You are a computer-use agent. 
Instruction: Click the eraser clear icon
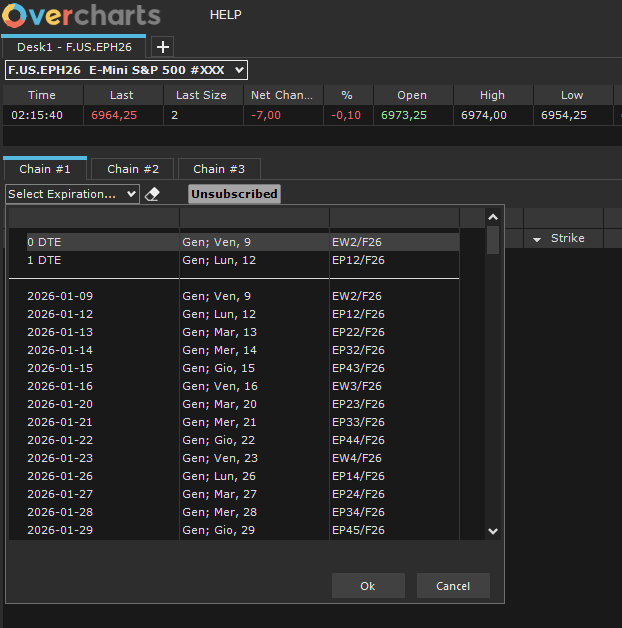pyautogui.click(x=152, y=194)
